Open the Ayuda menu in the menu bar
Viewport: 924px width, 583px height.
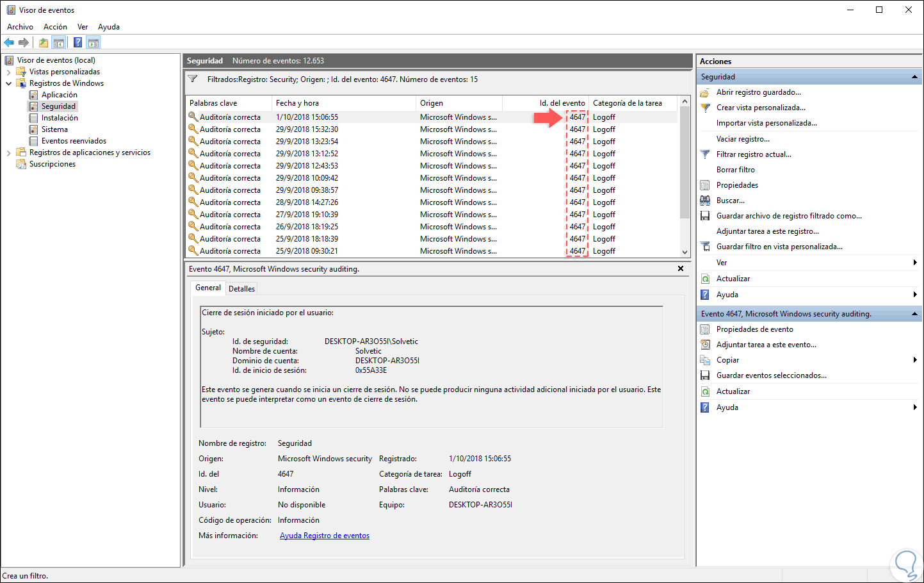[x=109, y=27]
